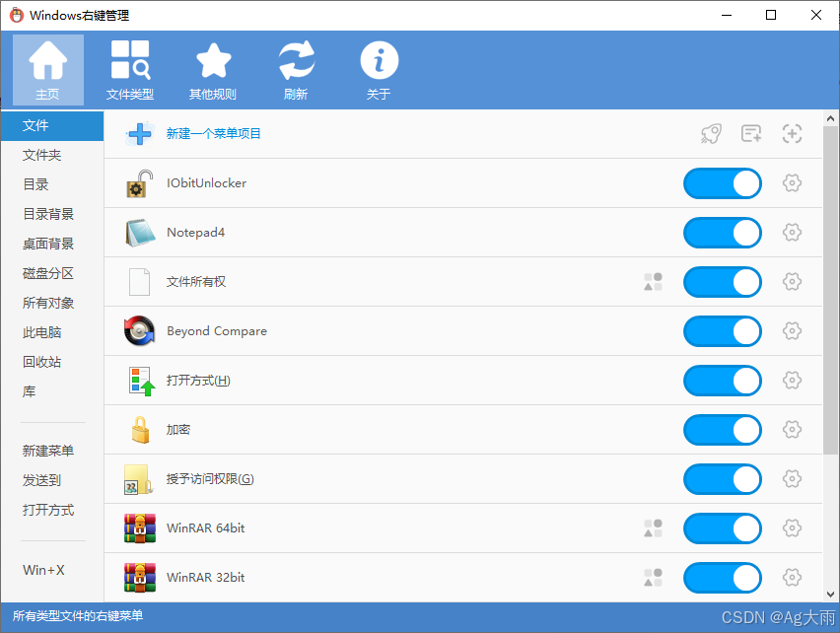Open settings gear for 文件所有权
The height and width of the screenshot is (633, 840).
pos(792,282)
